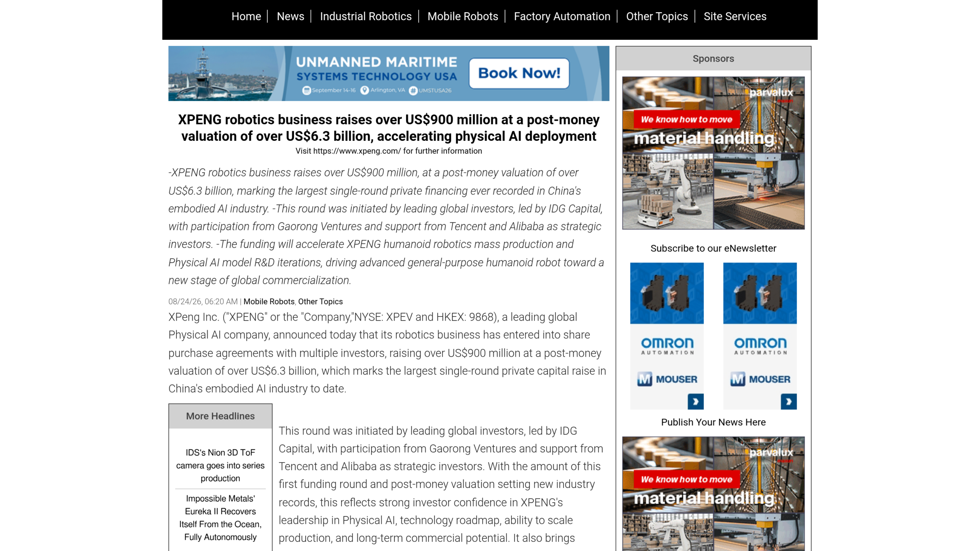Click the left Omron relay product image

[x=667, y=293]
